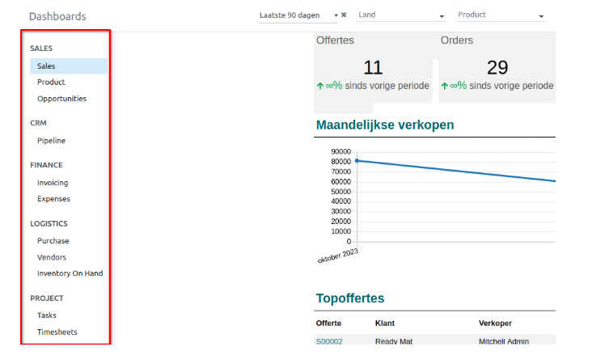Click the october 2023 data point on chart

click(x=357, y=160)
